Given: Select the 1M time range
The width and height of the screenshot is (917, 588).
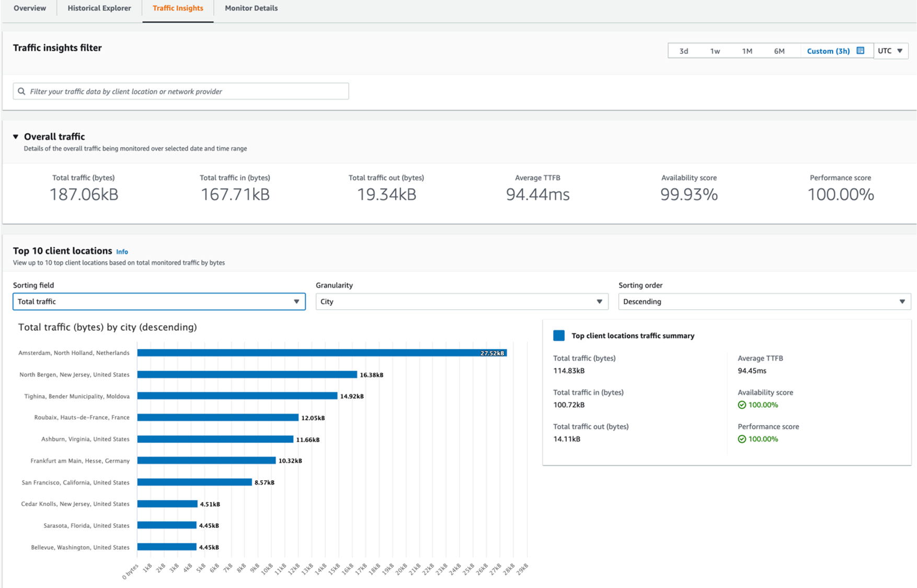Looking at the screenshot, I should coord(747,51).
